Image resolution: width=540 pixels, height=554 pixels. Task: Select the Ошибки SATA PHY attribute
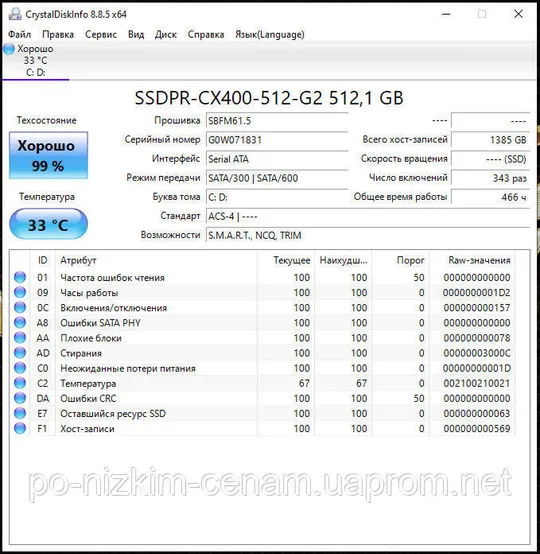100,323
